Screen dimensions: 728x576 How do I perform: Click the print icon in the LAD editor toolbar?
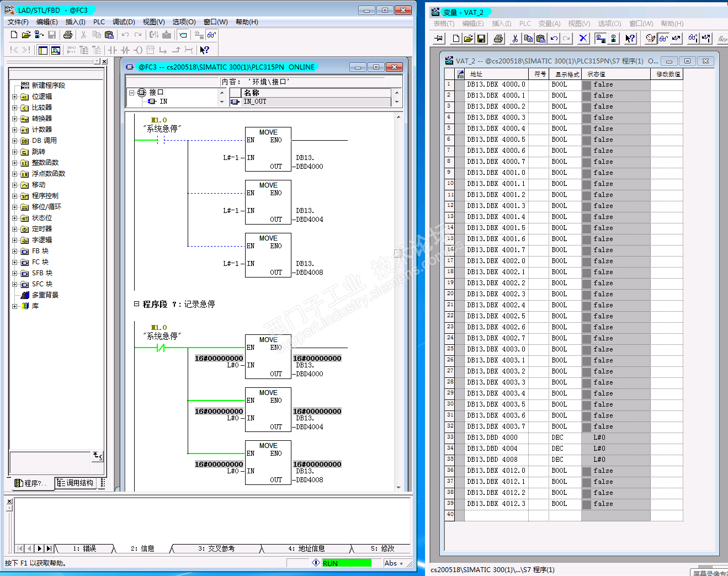[x=68, y=35]
